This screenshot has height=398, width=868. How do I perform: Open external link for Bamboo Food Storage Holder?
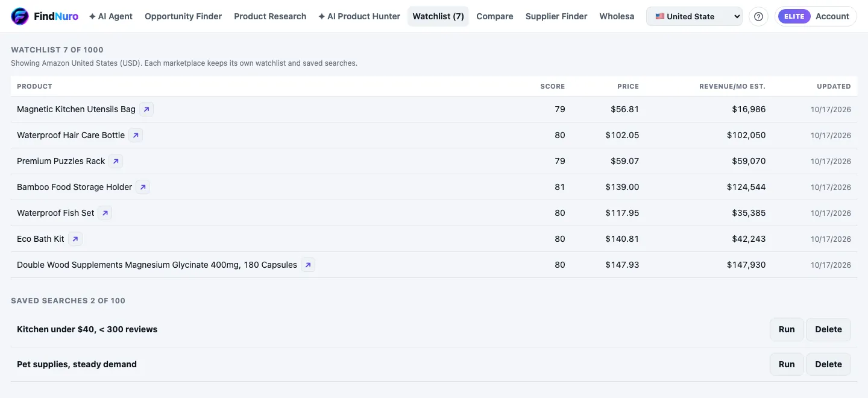coord(143,187)
